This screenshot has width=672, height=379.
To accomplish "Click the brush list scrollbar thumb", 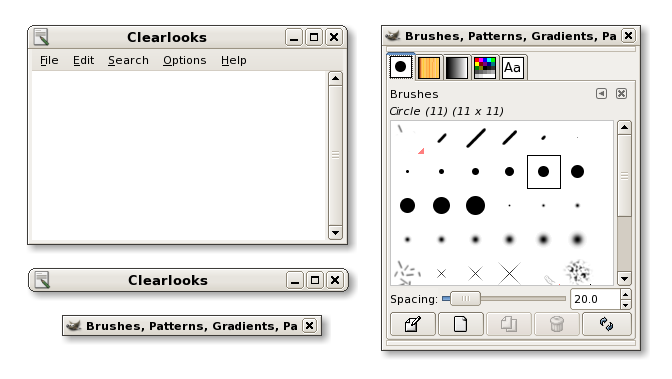I will coord(624,176).
